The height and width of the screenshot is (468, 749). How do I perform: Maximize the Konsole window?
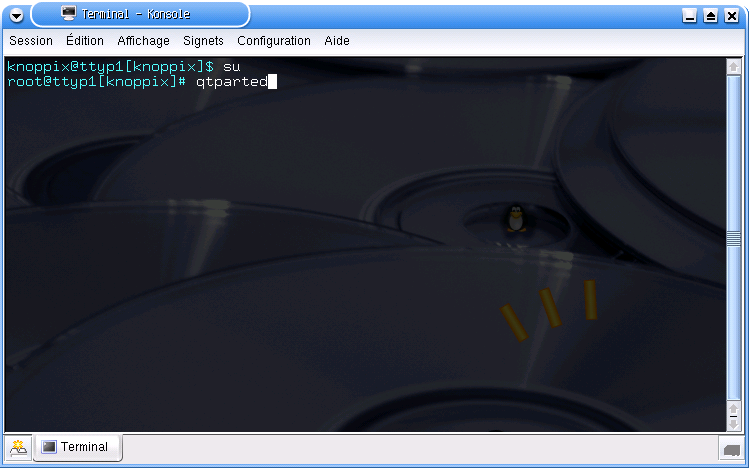click(x=710, y=16)
